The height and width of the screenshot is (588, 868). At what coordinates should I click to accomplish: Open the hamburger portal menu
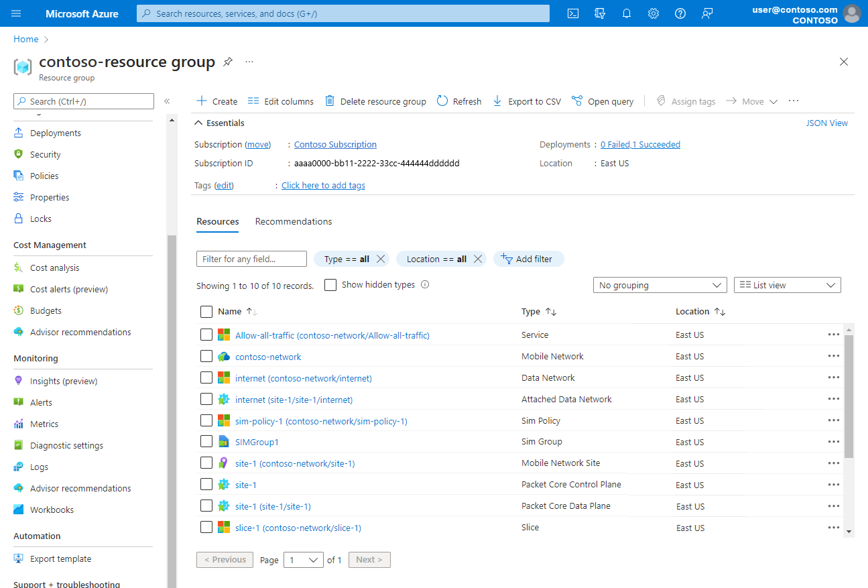pyautogui.click(x=16, y=13)
